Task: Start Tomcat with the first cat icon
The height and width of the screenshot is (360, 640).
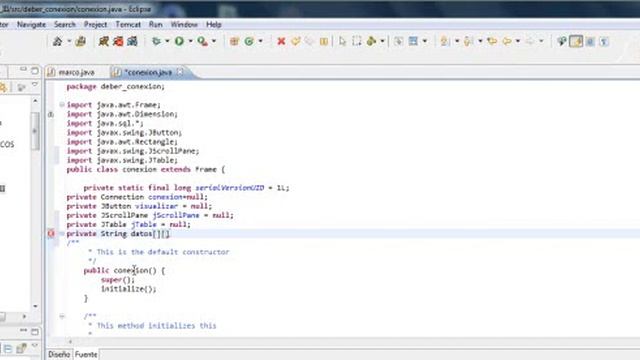Action: [x=104, y=41]
